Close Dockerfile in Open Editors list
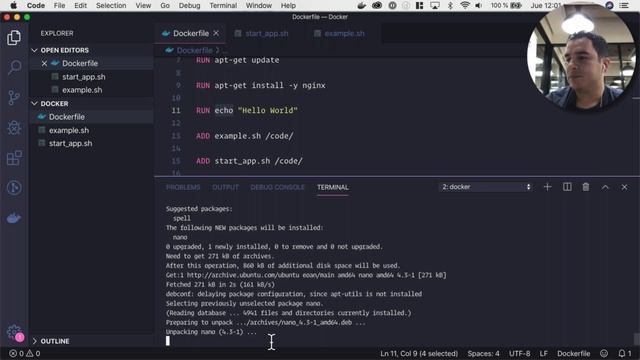The height and width of the screenshot is (360, 640). tap(44, 63)
